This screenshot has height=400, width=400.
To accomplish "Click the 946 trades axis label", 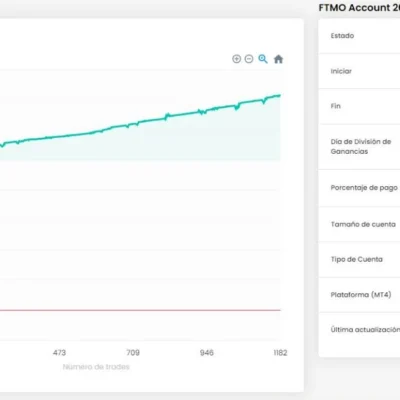I will [207, 353].
